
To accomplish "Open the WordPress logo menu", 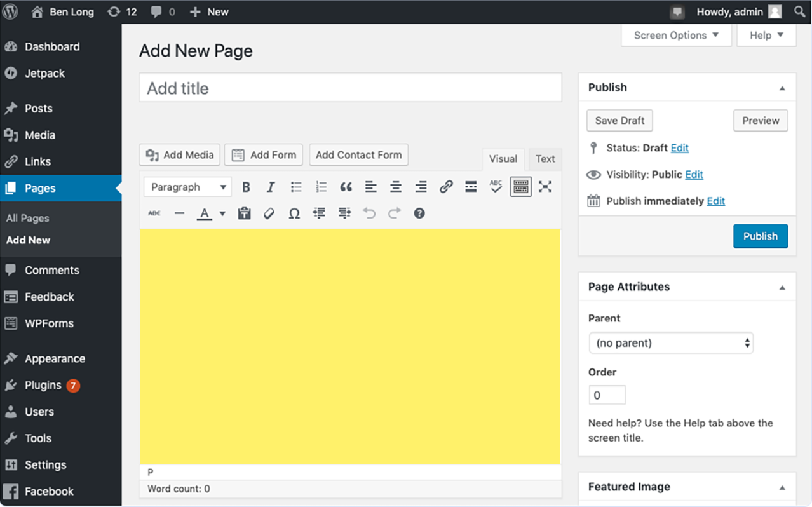I will pyautogui.click(x=10, y=11).
